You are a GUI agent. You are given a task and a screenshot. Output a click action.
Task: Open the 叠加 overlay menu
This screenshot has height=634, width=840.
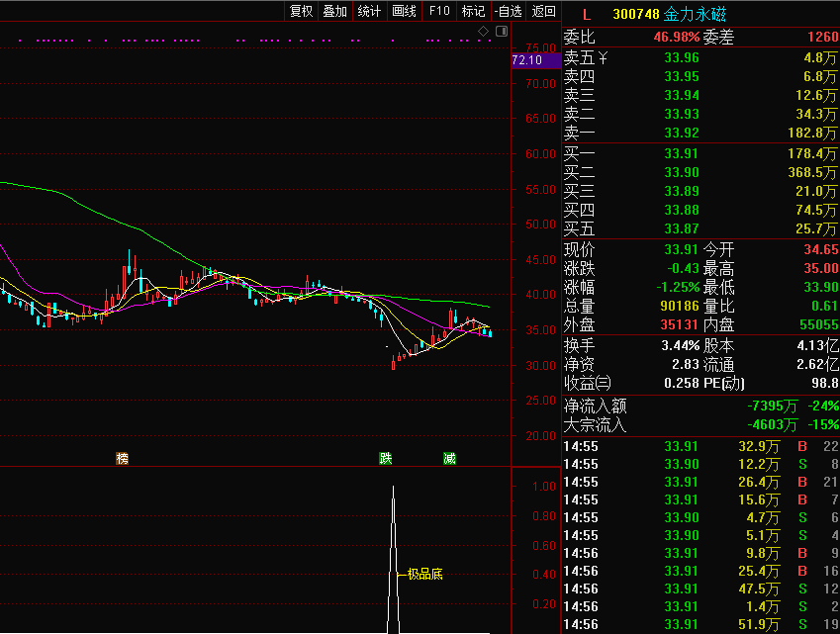point(334,11)
